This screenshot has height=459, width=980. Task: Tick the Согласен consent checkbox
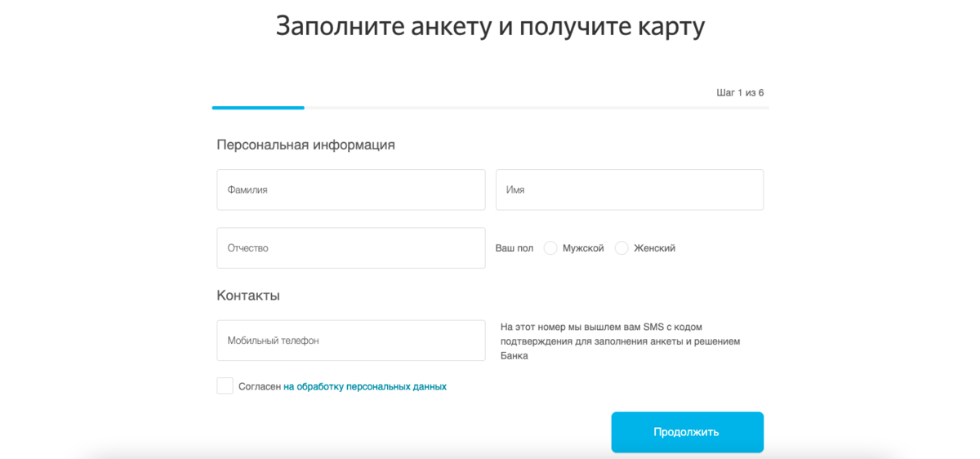click(225, 385)
